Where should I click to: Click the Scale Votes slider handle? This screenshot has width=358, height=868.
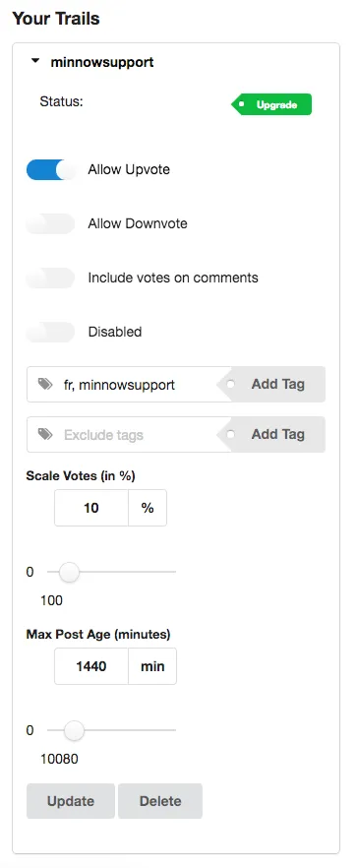69,572
